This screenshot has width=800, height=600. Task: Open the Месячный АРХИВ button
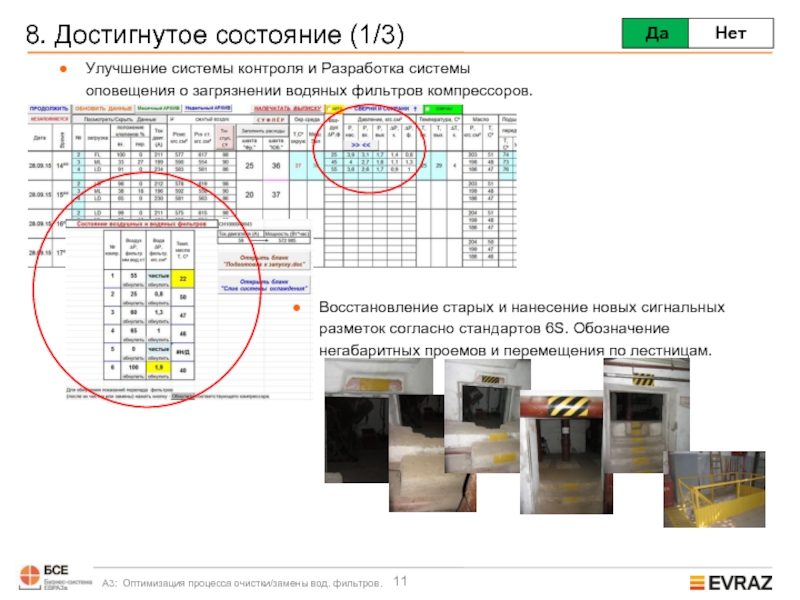click(159, 108)
